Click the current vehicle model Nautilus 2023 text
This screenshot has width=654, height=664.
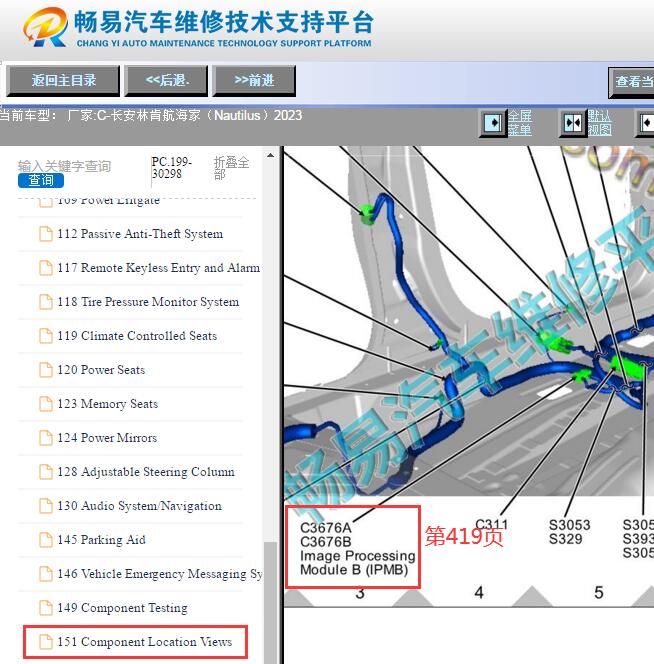click(x=151, y=115)
